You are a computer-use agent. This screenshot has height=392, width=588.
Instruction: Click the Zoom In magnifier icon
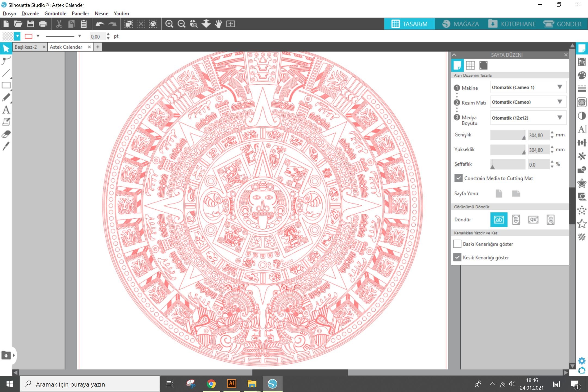tap(169, 24)
